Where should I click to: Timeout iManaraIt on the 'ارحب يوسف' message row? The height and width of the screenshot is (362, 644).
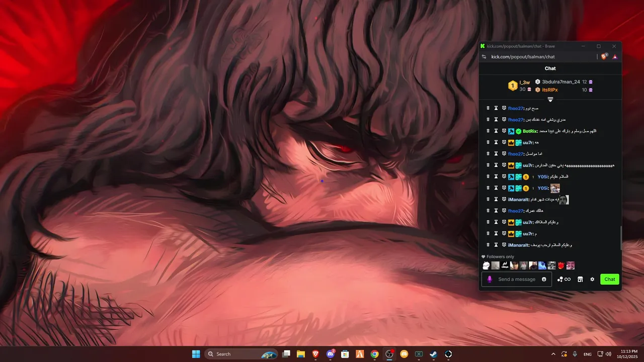[496, 245]
